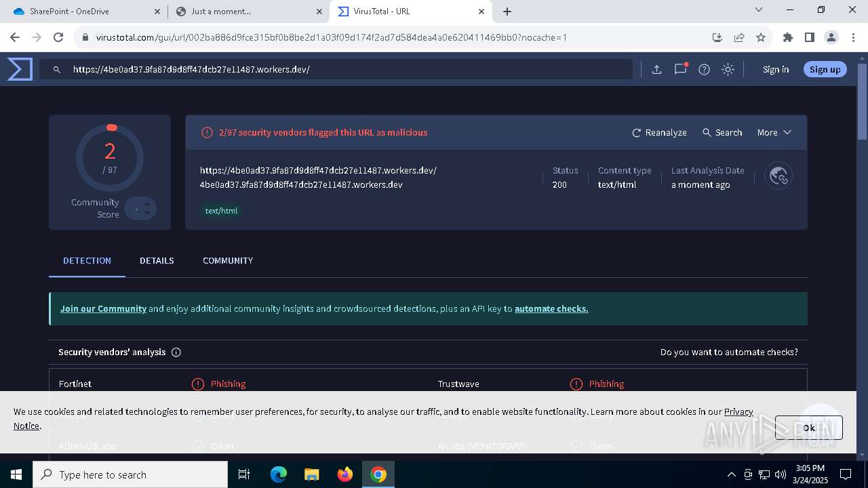Screen dimensions: 868x488
Task: Accept cookies with the Ok button
Action: click(809, 428)
